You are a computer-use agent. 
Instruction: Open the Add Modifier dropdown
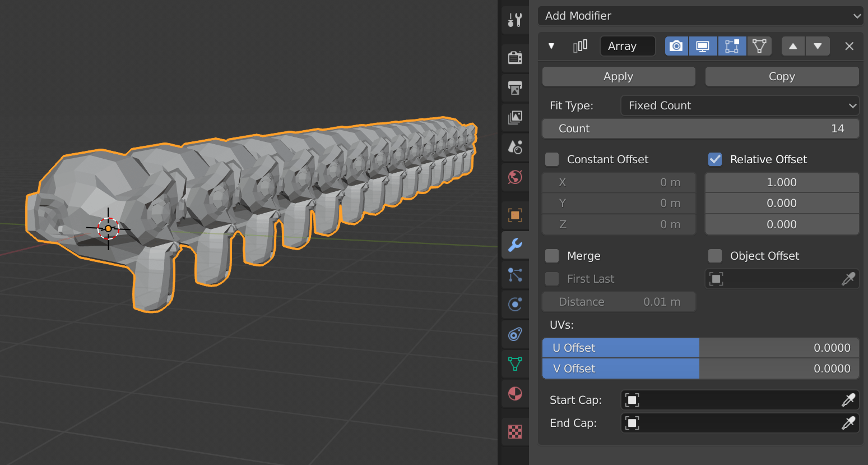pyautogui.click(x=700, y=16)
